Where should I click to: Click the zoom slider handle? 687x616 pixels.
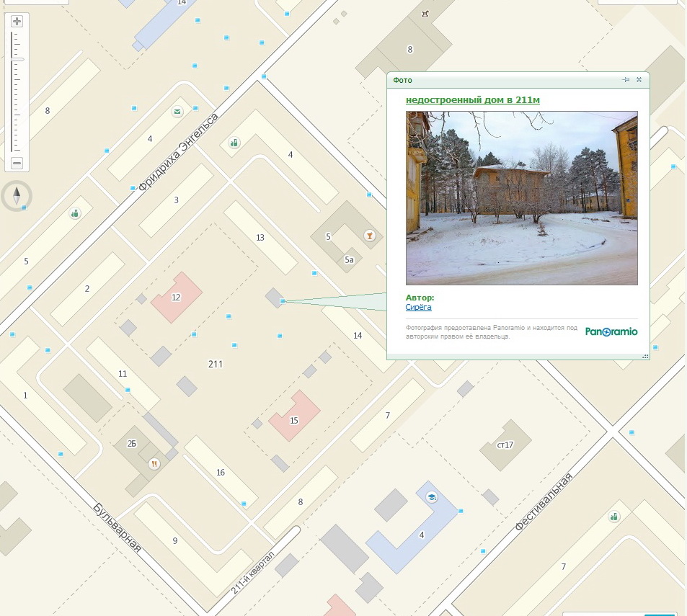tap(17, 59)
